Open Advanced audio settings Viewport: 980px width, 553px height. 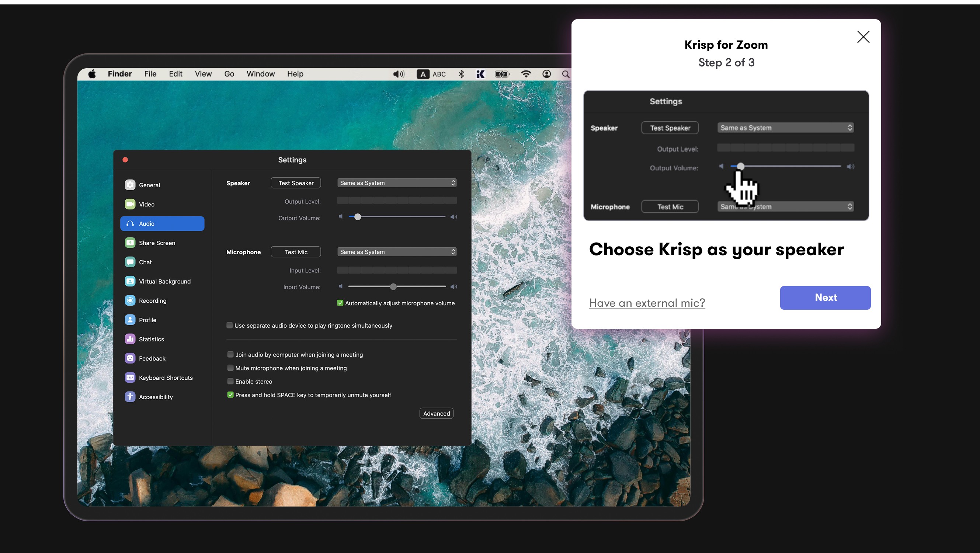pos(437,413)
